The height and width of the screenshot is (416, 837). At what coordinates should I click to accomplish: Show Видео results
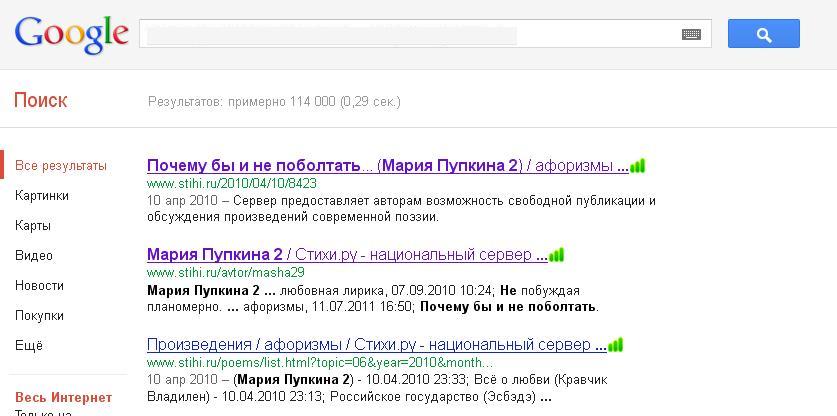(34, 256)
